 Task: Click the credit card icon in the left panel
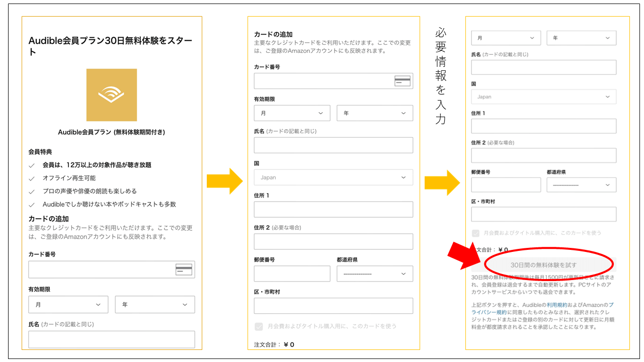click(184, 269)
